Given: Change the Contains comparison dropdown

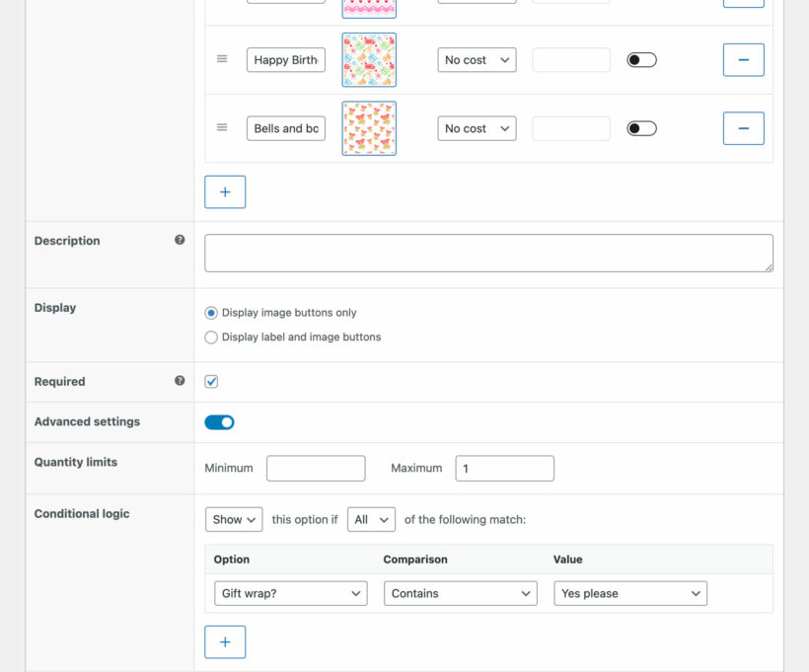Looking at the screenshot, I should pos(460,593).
